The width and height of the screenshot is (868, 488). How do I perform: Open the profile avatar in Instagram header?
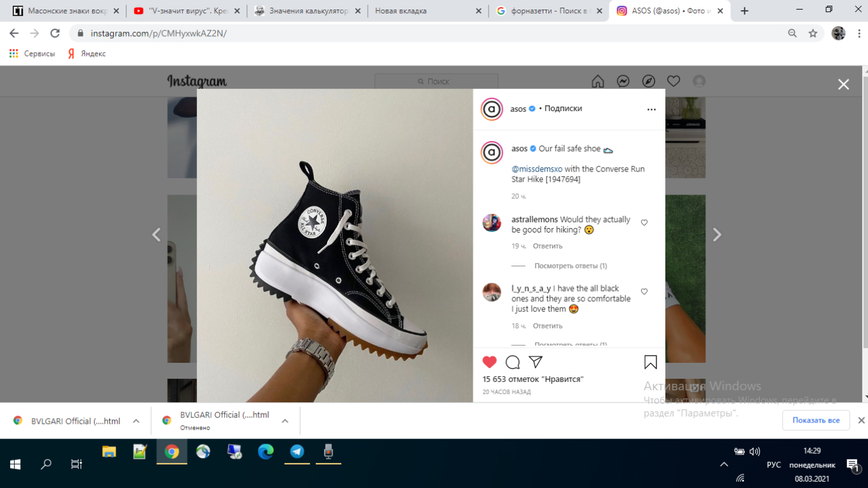pyautogui.click(x=699, y=81)
